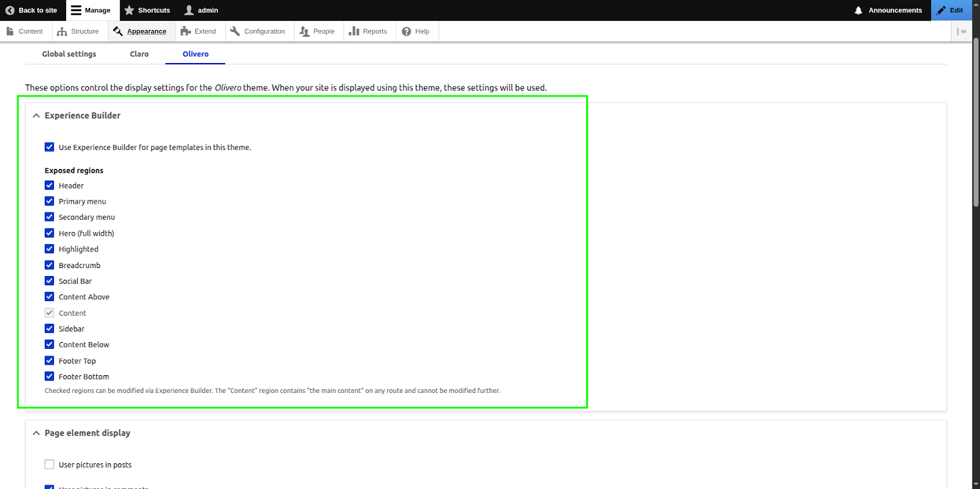Uncheck Use Experience Builder for page templates
The image size is (980, 489).
click(50, 147)
